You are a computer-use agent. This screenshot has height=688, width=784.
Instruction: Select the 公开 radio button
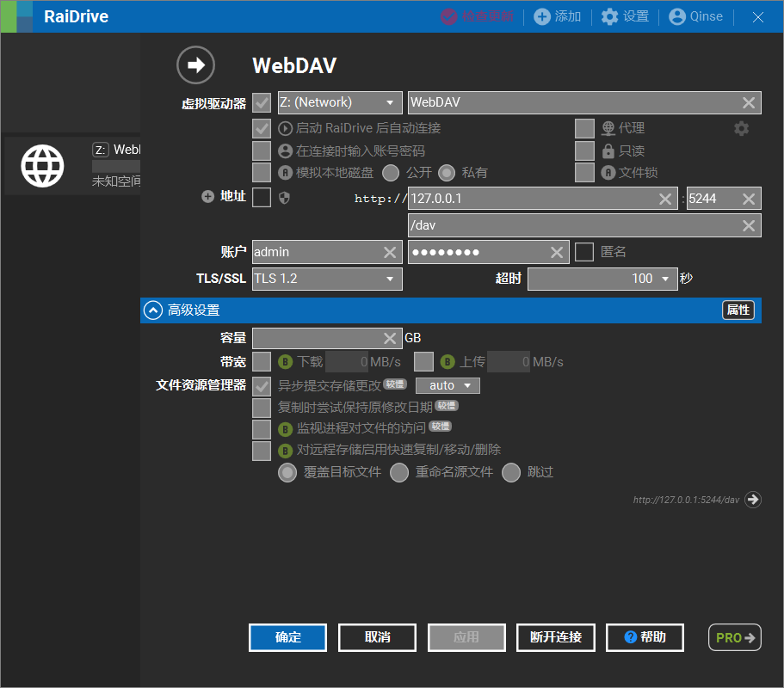[390, 172]
